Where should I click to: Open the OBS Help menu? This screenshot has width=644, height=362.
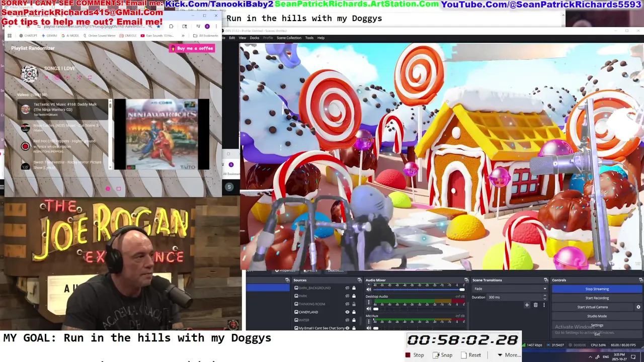pos(321,38)
